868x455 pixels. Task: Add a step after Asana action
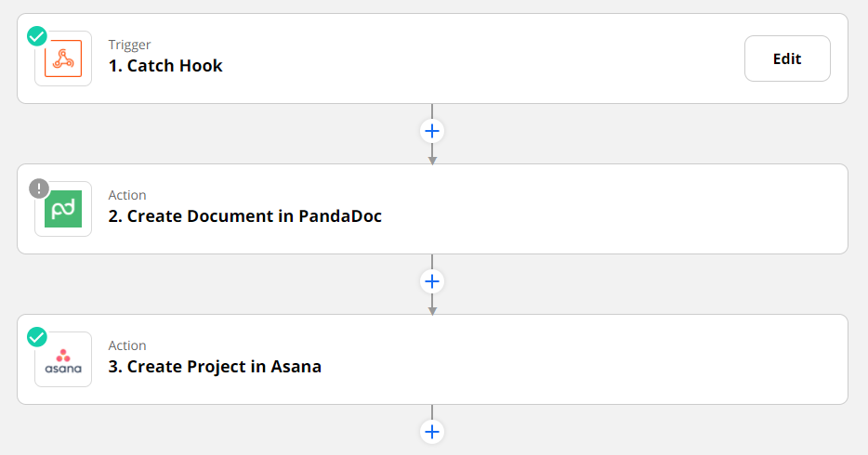tap(431, 432)
